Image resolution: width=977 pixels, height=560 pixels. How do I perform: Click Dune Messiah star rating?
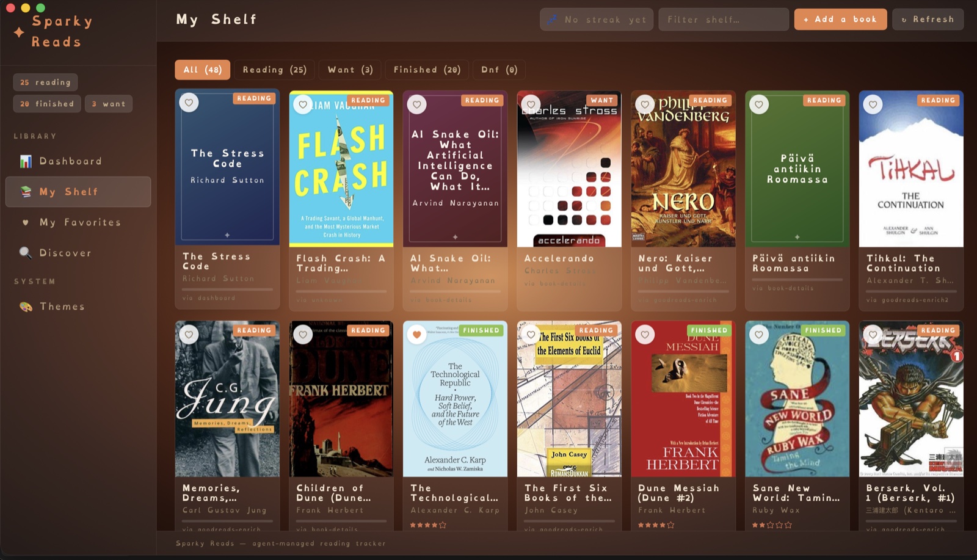(656, 525)
